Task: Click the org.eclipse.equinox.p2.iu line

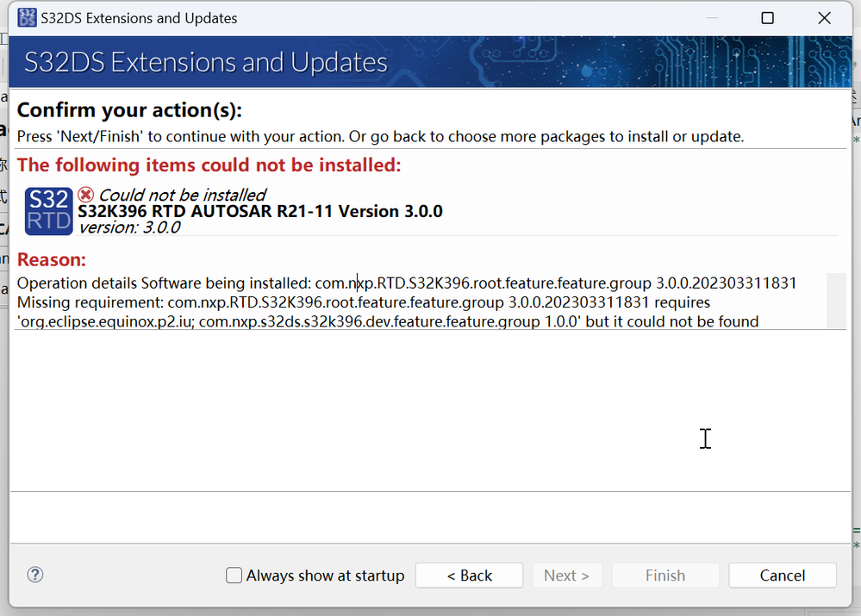Action: (388, 321)
